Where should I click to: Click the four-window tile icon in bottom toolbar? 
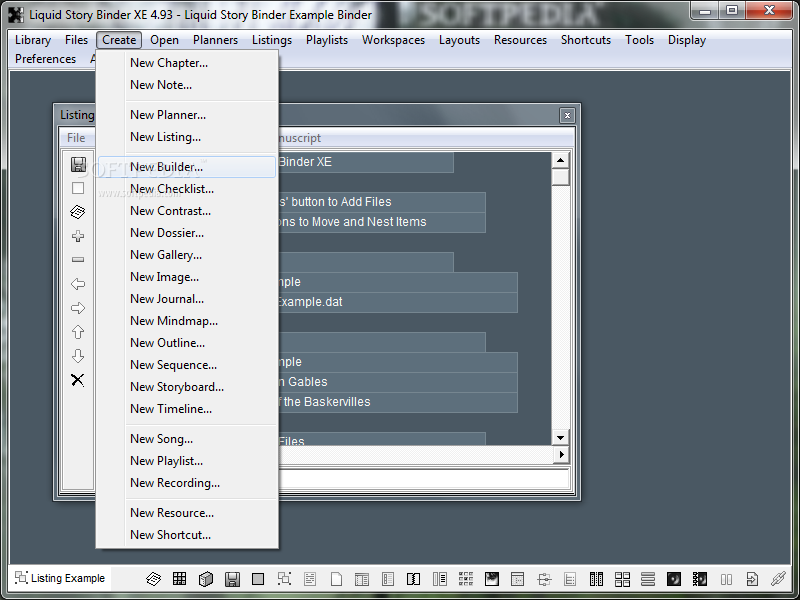[x=622, y=579]
